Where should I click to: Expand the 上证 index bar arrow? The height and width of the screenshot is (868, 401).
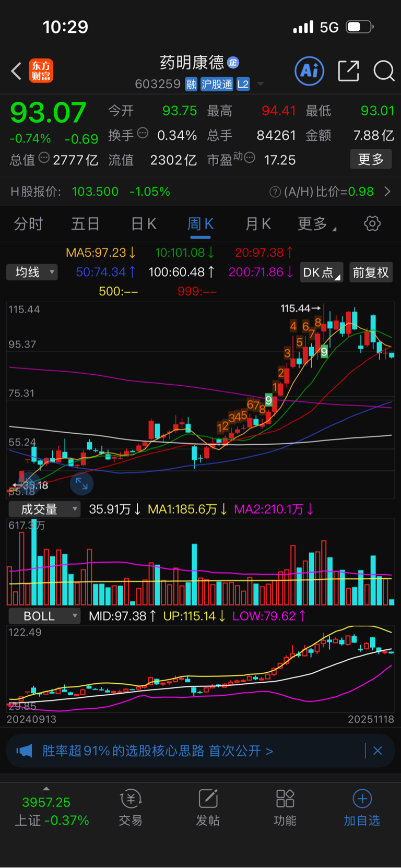46,789
